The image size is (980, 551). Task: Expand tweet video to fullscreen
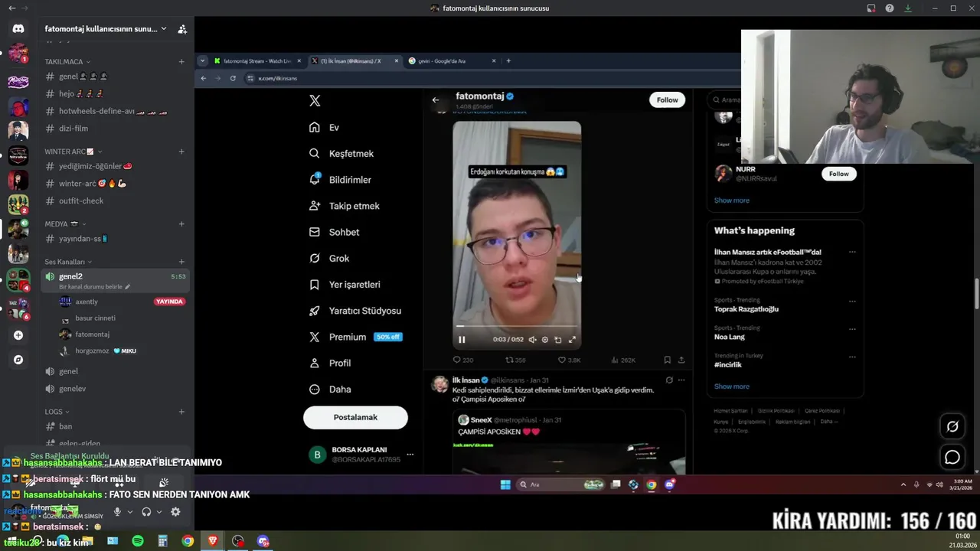[x=572, y=340]
